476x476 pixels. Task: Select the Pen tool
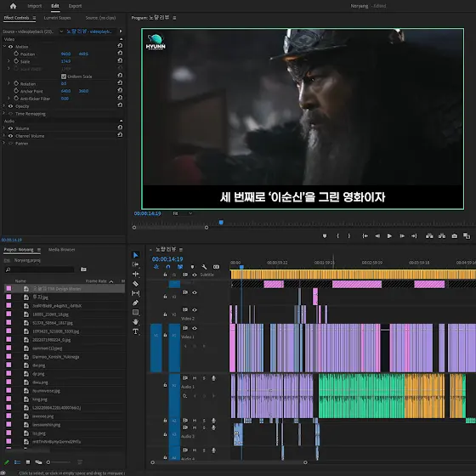136,303
